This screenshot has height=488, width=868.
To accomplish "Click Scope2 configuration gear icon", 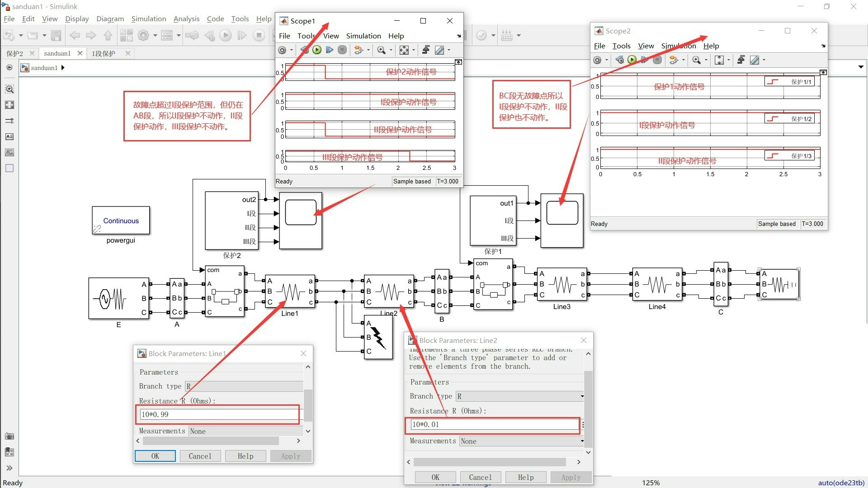I will pos(597,60).
